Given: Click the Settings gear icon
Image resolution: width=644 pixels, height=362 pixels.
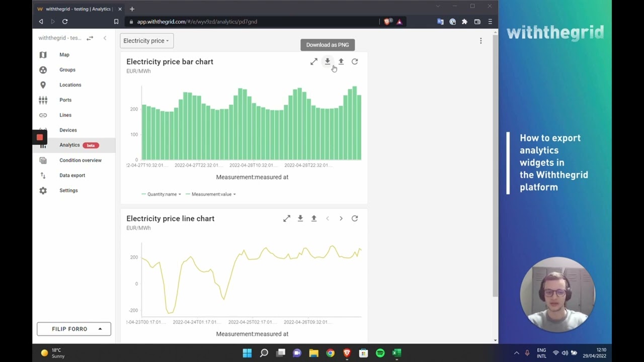Looking at the screenshot, I should (43, 191).
